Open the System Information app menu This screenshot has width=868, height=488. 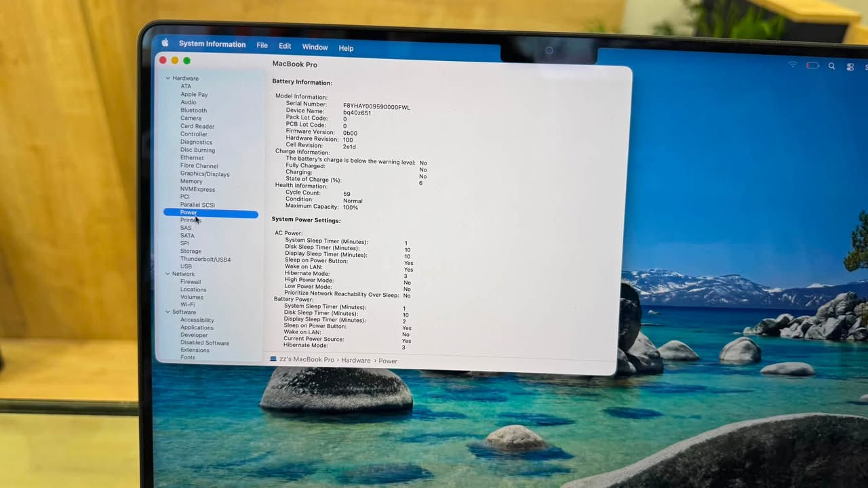coord(212,44)
